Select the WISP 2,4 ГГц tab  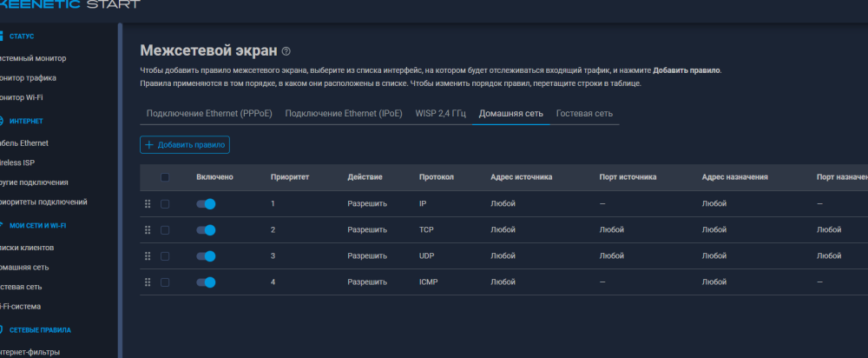[441, 114]
